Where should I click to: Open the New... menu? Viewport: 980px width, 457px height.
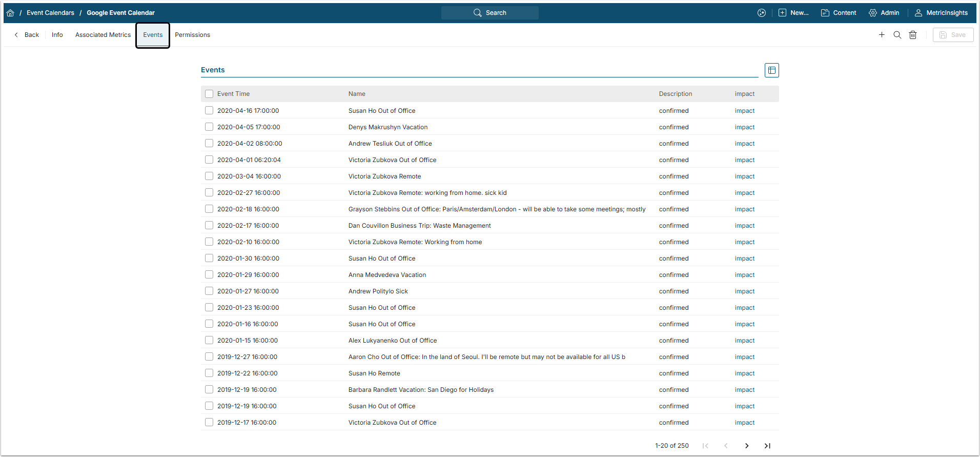click(x=793, y=13)
